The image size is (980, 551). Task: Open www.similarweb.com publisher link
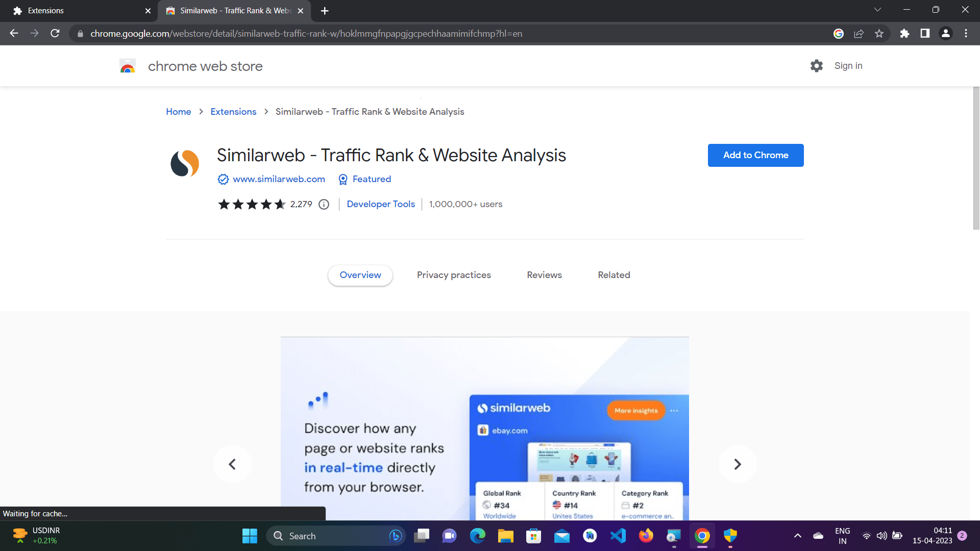click(279, 179)
